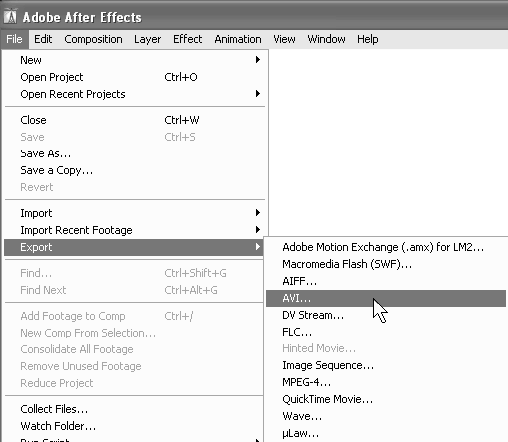Click the Adobe After Effects title bar icon
This screenshot has width=508, height=442.
click(10, 16)
